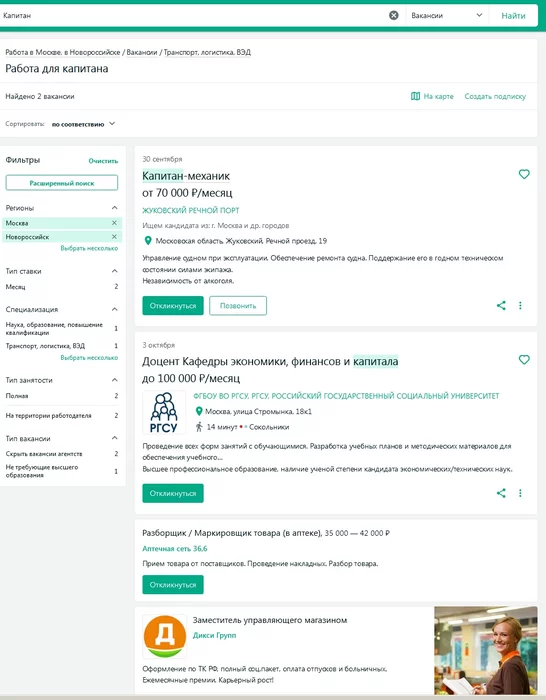This screenshot has height=700, width=546.
Task: Open the Работа в Москве breadcrumb link
Action: [62, 52]
